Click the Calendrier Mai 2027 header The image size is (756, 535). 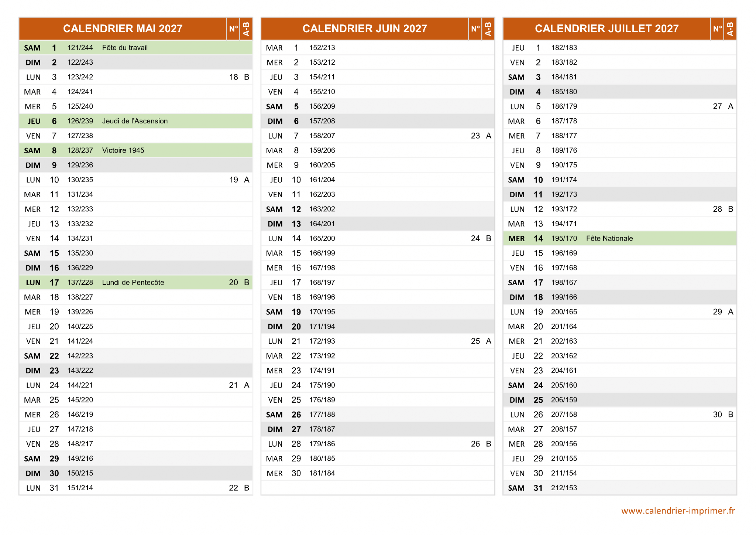click(123, 28)
